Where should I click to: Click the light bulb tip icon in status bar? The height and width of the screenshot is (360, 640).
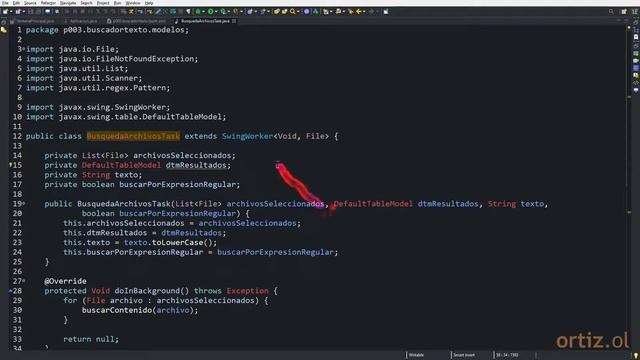point(636,356)
